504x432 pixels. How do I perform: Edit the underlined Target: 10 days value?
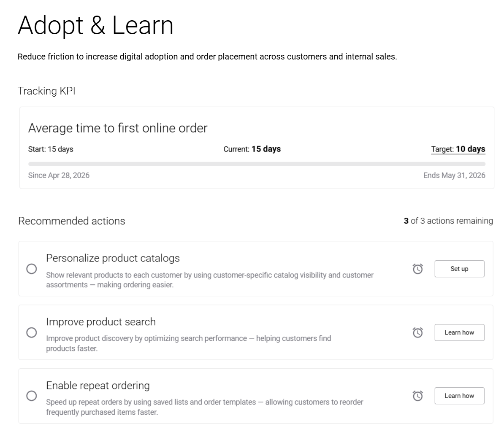tap(458, 149)
